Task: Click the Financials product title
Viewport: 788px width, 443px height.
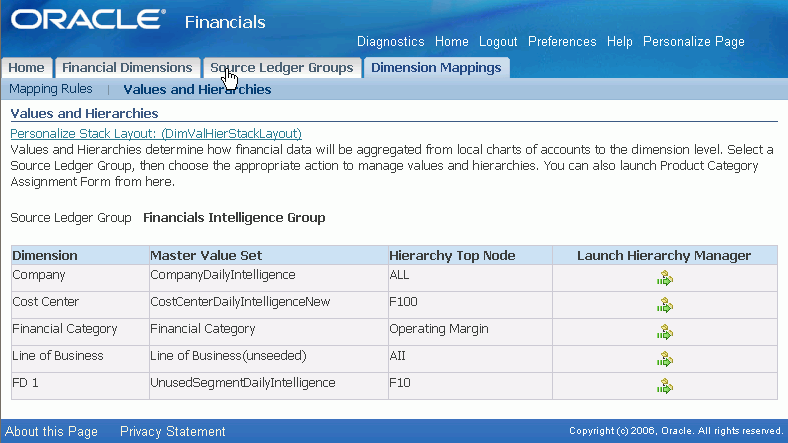Action: [x=225, y=22]
